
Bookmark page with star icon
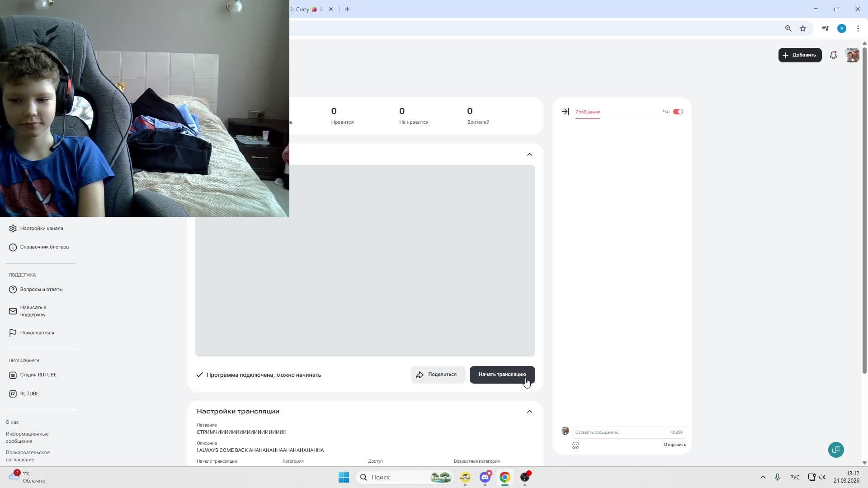pos(803,28)
